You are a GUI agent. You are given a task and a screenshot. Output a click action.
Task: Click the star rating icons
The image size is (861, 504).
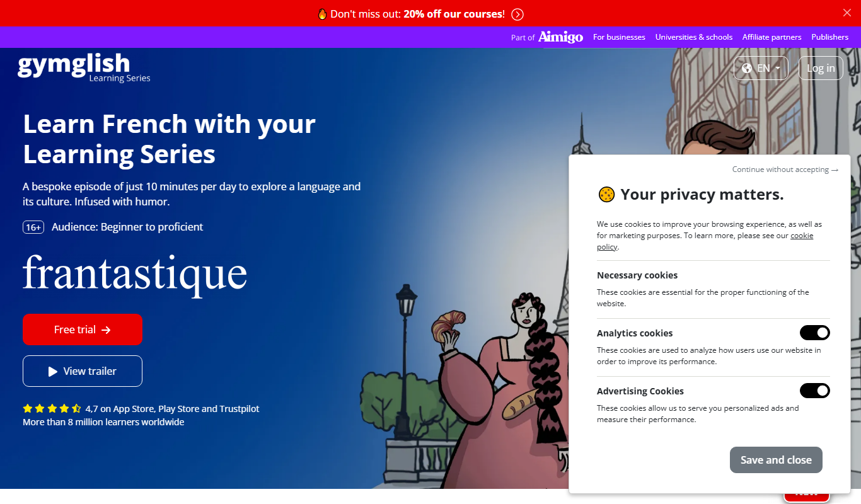click(x=52, y=408)
